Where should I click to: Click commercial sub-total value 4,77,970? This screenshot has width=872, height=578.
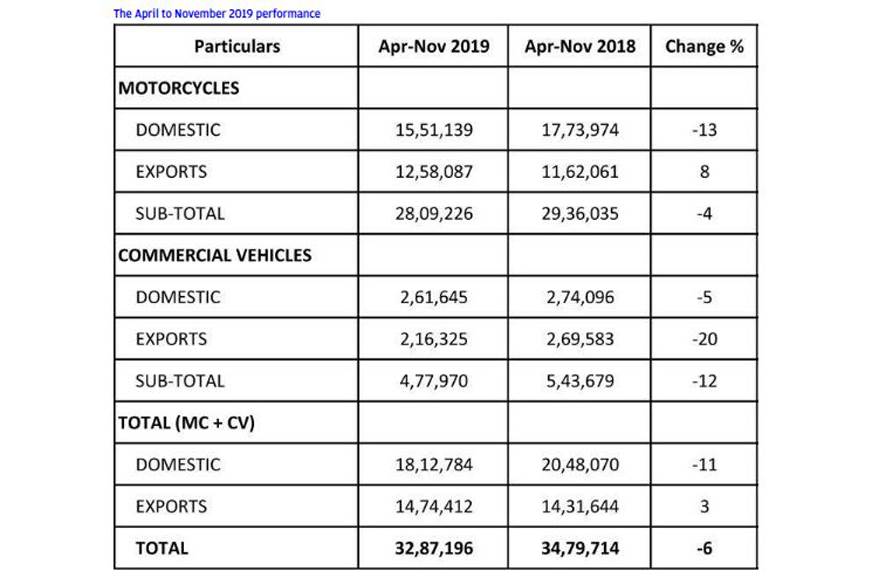coord(434,381)
